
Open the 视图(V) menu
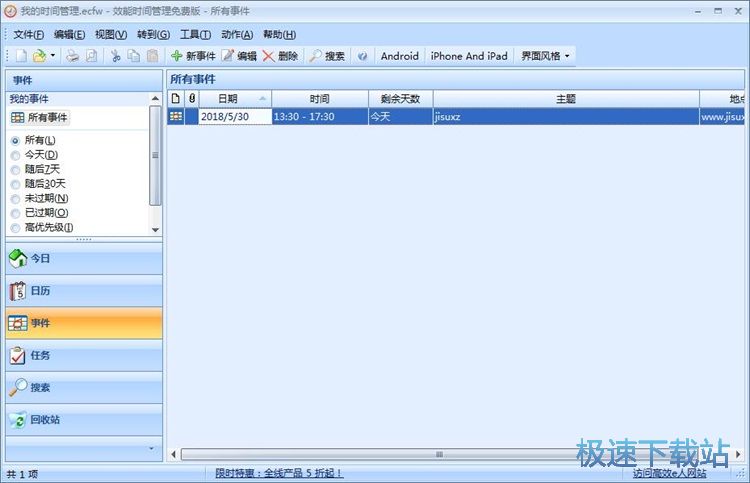[111, 34]
